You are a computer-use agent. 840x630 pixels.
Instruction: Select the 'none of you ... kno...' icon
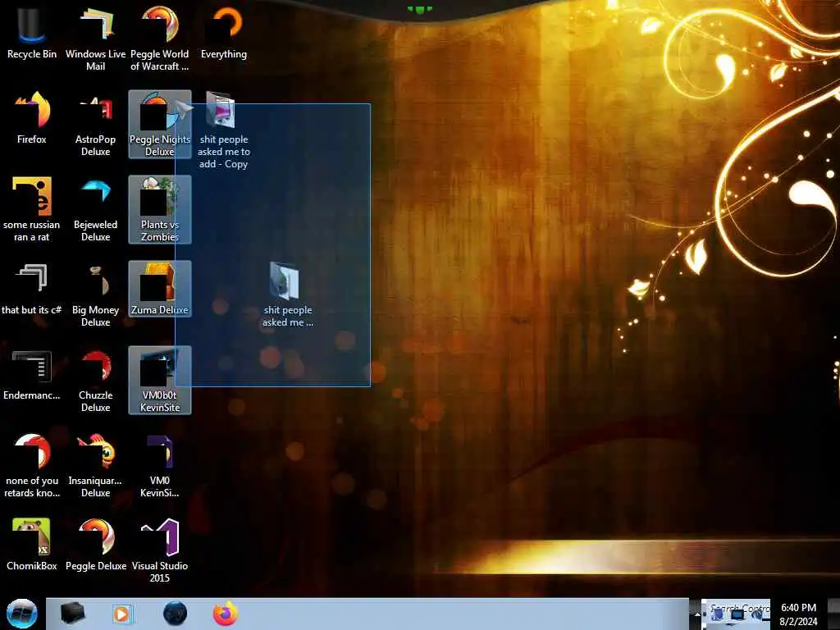pyautogui.click(x=32, y=466)
